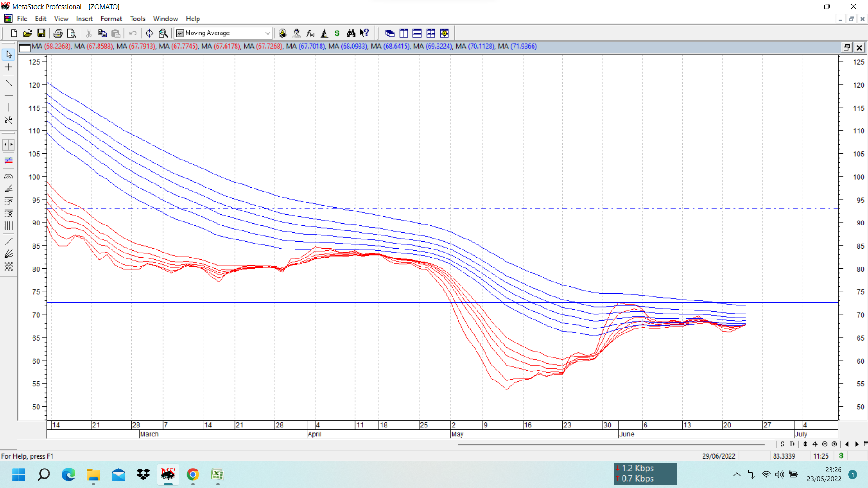Viewport: 868px width, 488px height.
Task: Click the print preview icon
Action: click(71, 33)
